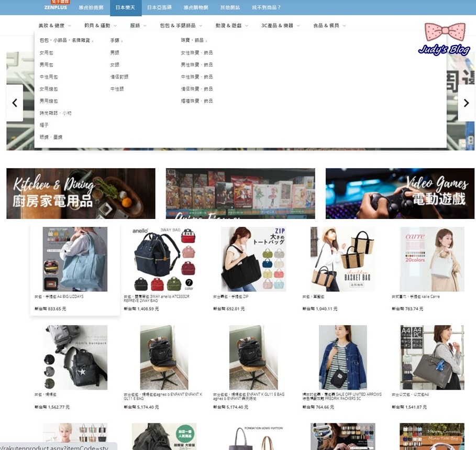476x450 pixels.
Task: Select the 中性用包 menu link
Action: point(49,77)
